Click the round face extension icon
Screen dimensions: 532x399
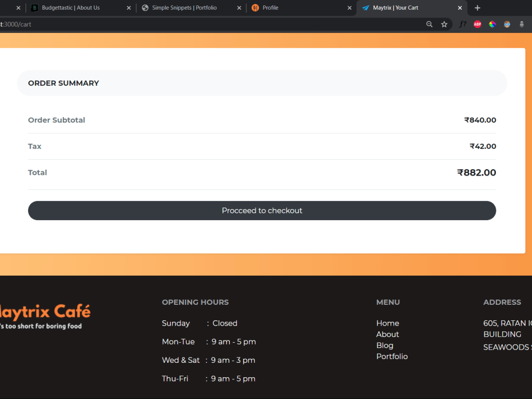coord(507,24)
